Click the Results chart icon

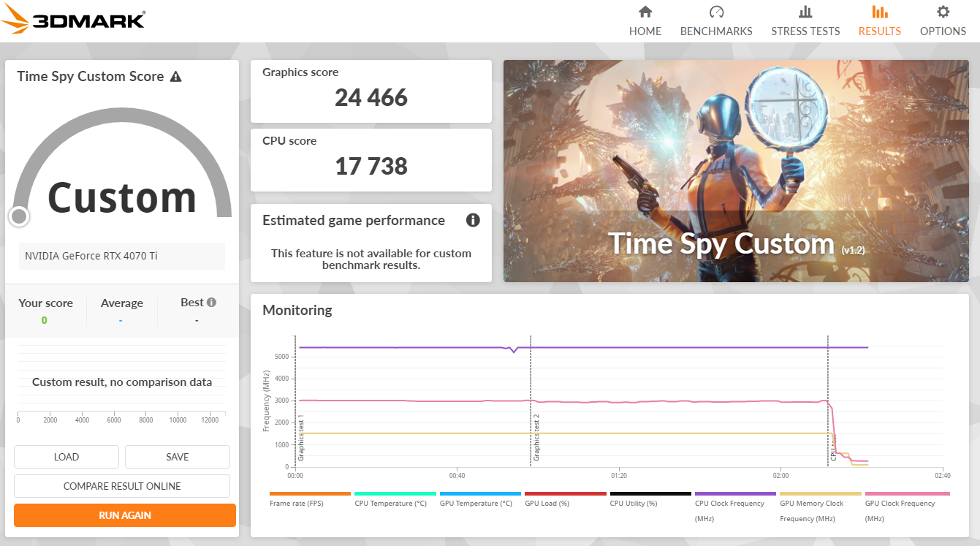[x=879, y=12]
